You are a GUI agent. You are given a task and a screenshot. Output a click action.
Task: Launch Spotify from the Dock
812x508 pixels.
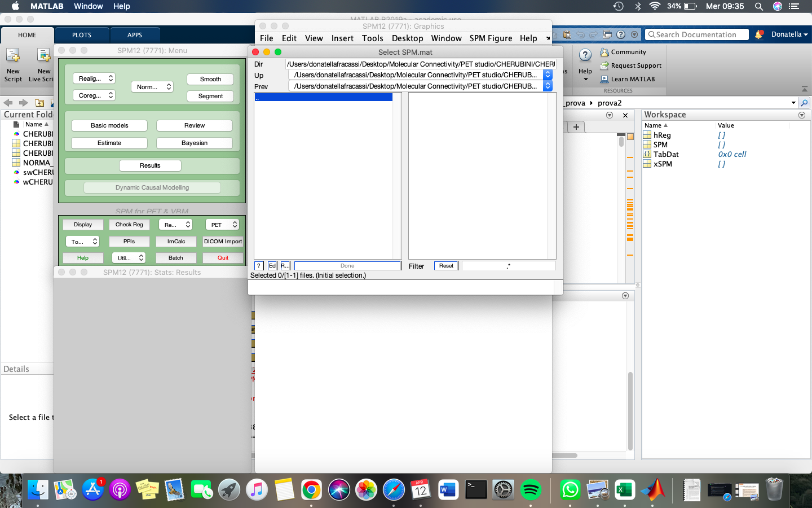tap(531, 489)
